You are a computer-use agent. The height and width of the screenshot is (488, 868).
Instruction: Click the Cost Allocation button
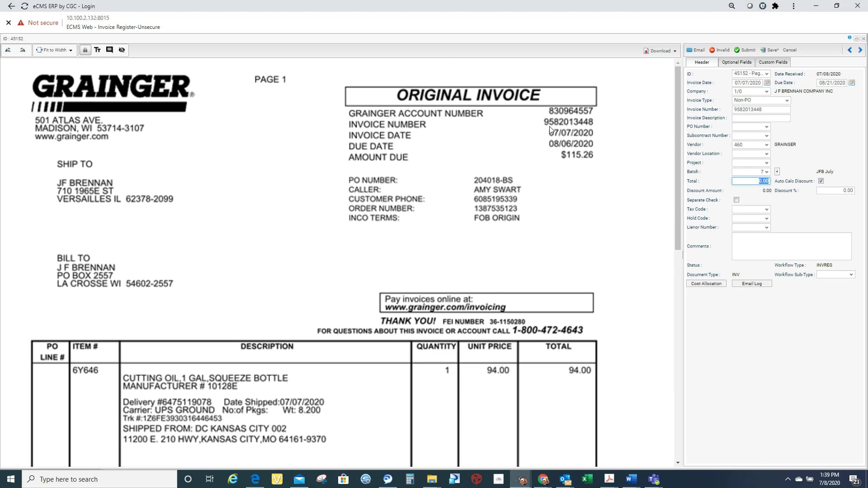pyautogui.click(x=706, y=284)
